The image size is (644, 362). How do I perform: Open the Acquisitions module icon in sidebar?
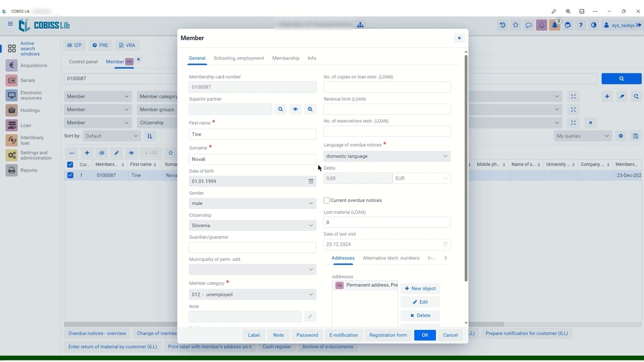click(12, 65)
